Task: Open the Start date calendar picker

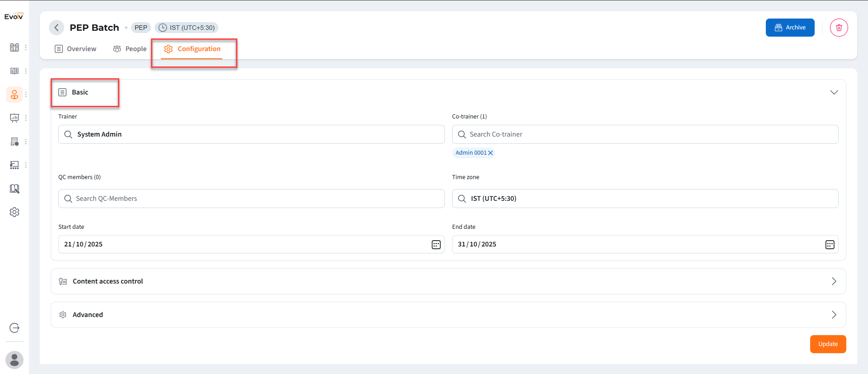Action: point(436,245)
